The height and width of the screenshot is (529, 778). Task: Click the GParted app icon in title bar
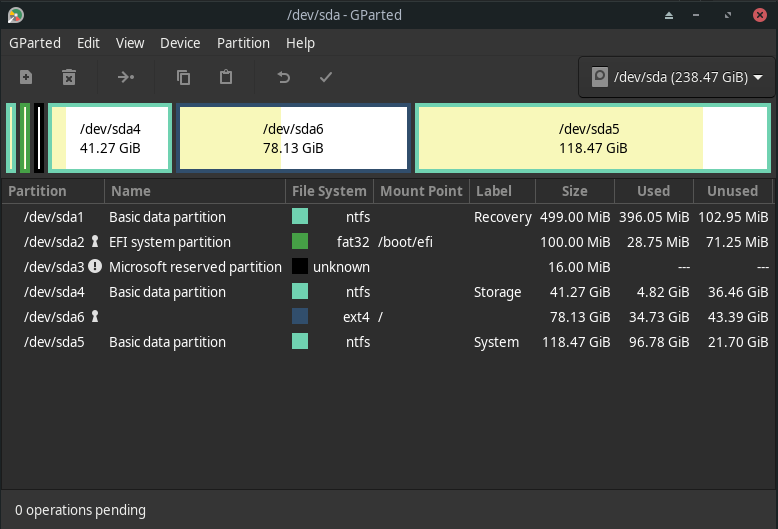tap(15, 15)
